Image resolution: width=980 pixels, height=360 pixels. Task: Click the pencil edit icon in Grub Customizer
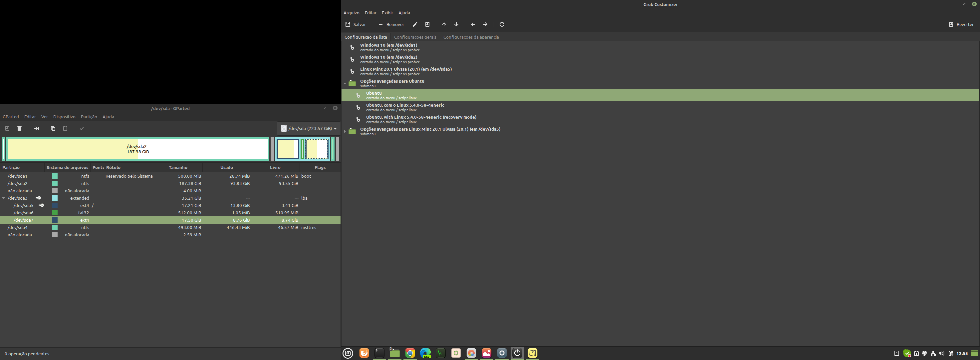click(415, 24)
